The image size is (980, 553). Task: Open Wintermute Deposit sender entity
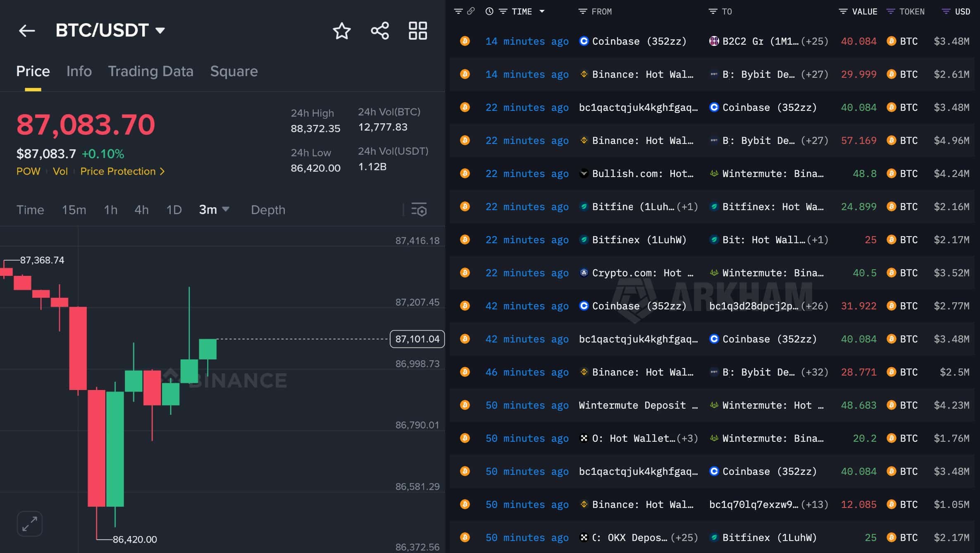click(x=638, y=405)
